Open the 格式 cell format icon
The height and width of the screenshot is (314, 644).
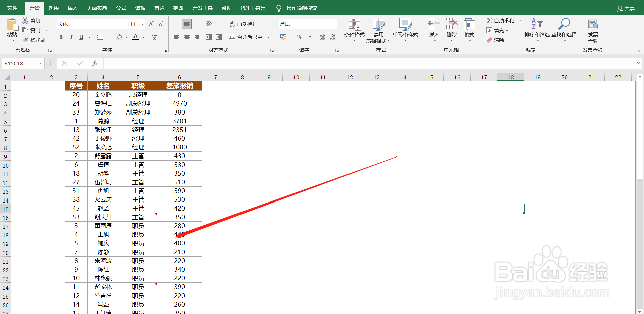point(469,24)
